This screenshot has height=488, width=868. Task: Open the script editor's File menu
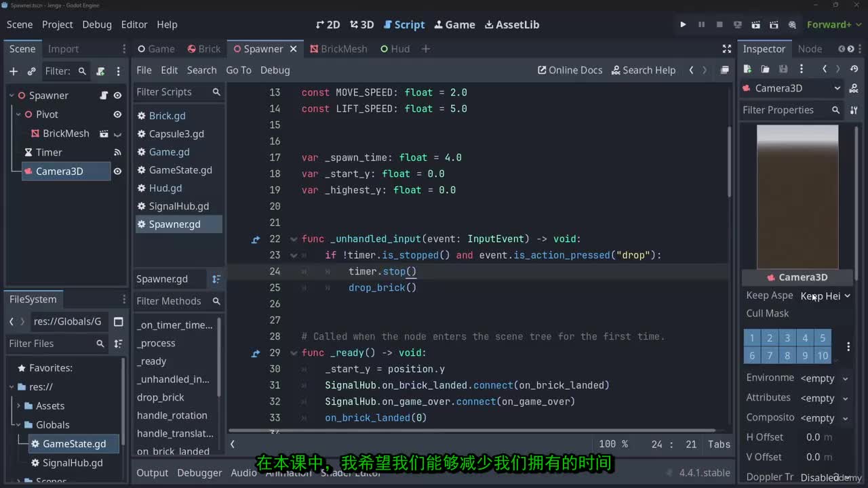144,70
